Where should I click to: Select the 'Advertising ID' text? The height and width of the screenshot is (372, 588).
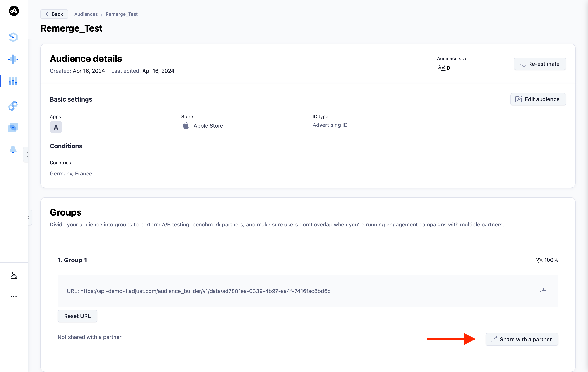tap(330, 125)
